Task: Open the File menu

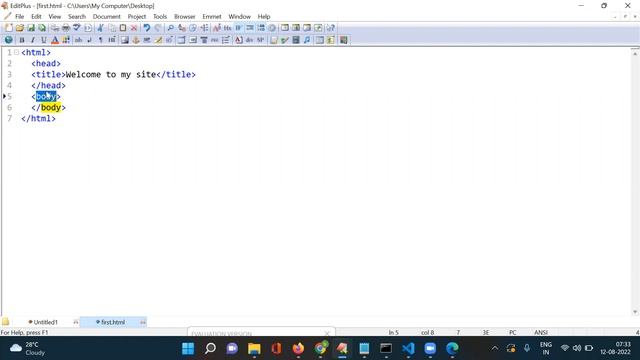Action: 19,17
